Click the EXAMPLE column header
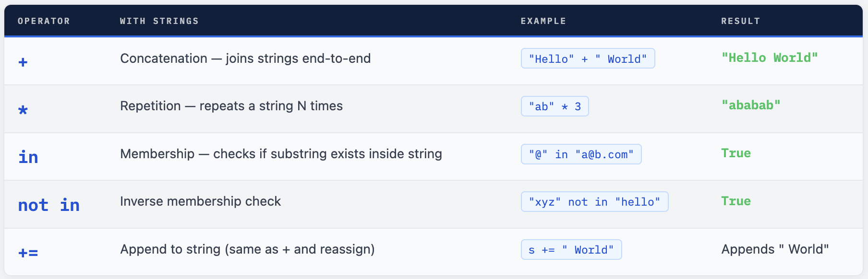This screenshot has width=868, height=279. pos(543,21)
